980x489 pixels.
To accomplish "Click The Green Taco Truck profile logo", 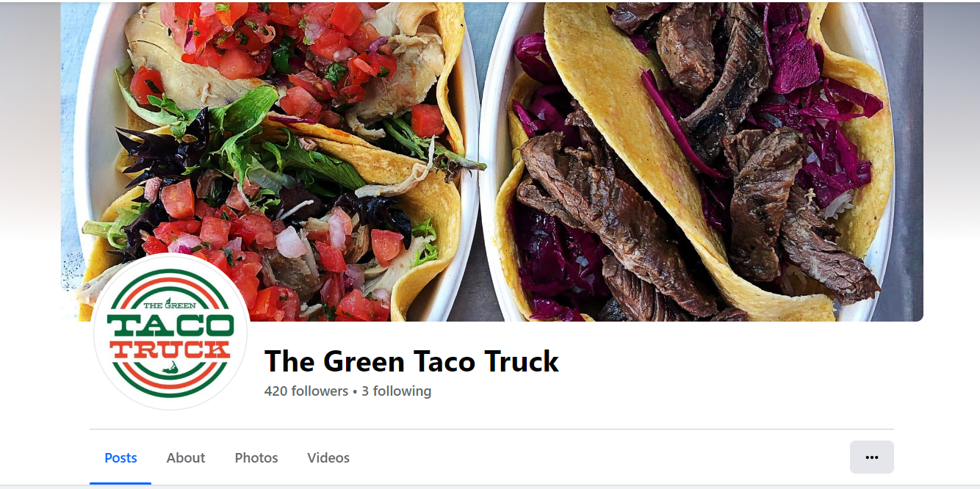I will click(170, 332).
